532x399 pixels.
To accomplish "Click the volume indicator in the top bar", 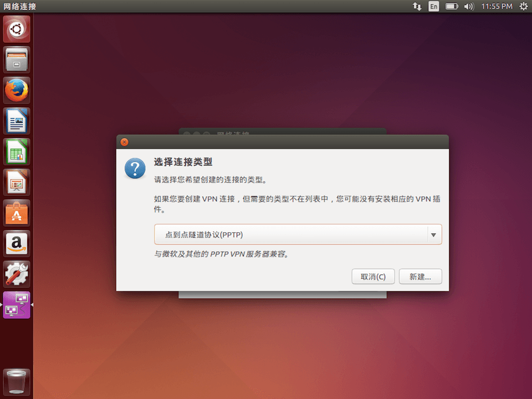I will coord(469,6).
